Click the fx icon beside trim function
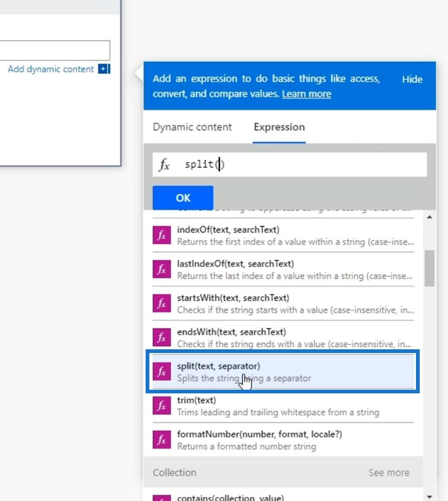 tap(162, 405)
